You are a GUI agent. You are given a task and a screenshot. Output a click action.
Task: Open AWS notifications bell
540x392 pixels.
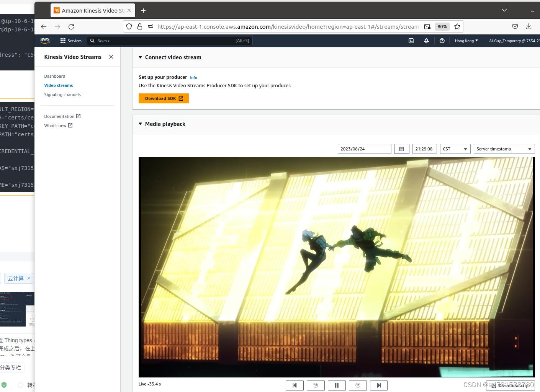426,41
